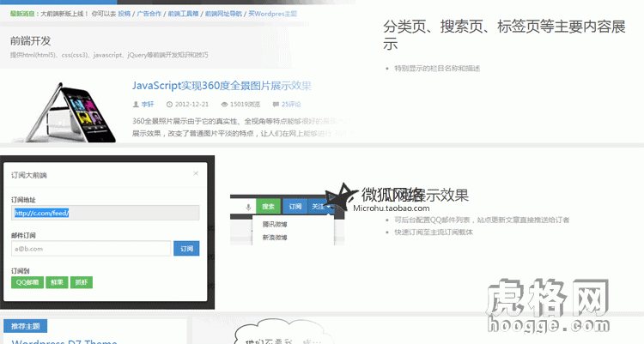Click the Microhu star logo
The image size is (644, 344).
pos(344,196)
